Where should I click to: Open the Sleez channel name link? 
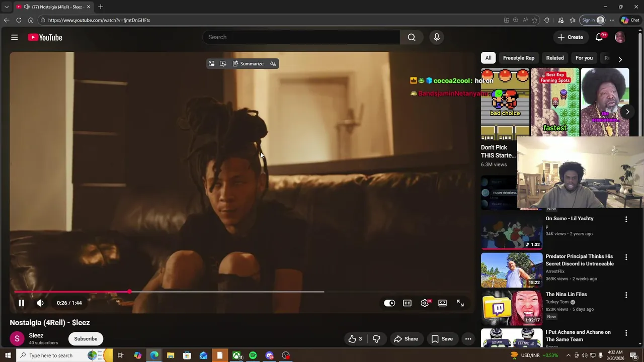(x=36, y=335)
